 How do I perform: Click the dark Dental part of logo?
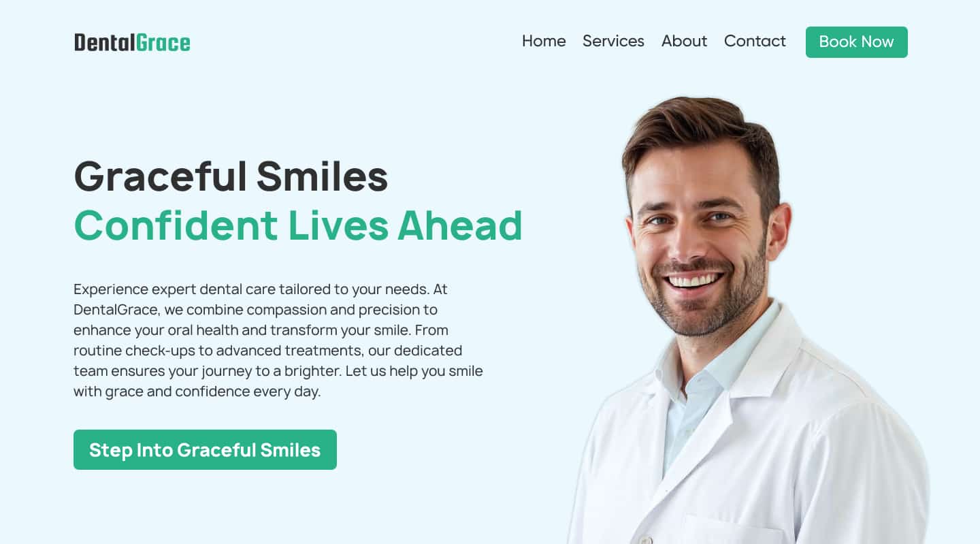pyautogui.click(x=105, y=42)
